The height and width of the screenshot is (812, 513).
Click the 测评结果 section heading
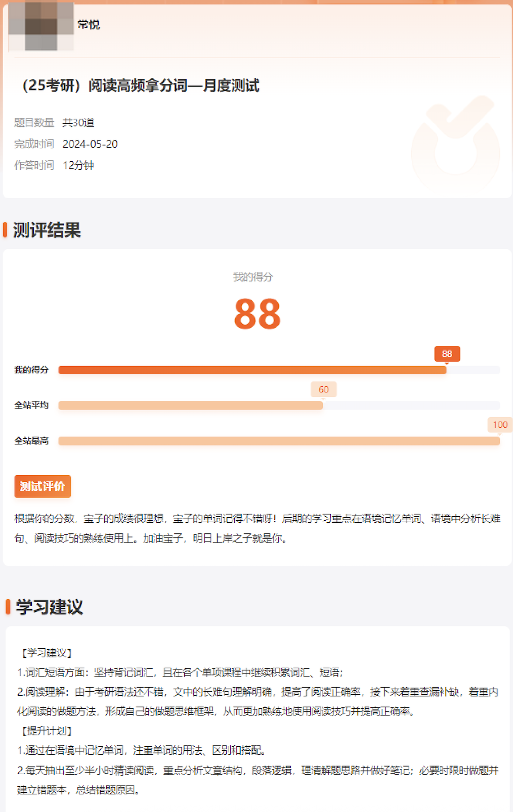[47, 230]
